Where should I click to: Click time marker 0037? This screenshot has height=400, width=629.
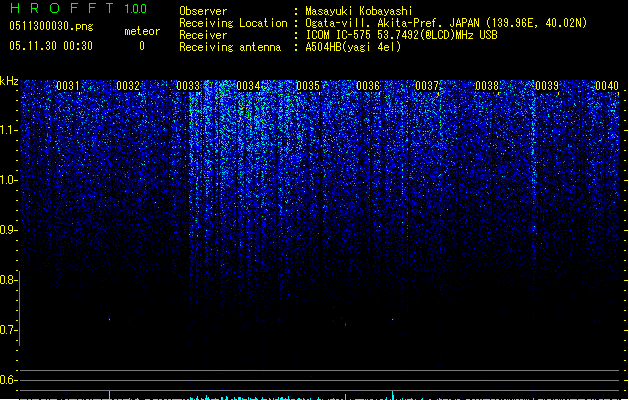(427, 86)
